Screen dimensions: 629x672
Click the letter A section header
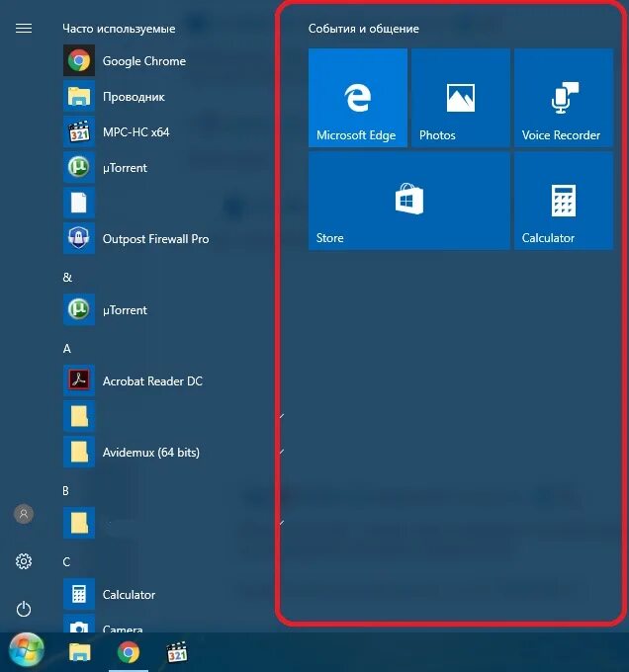(x=67, y=349)
